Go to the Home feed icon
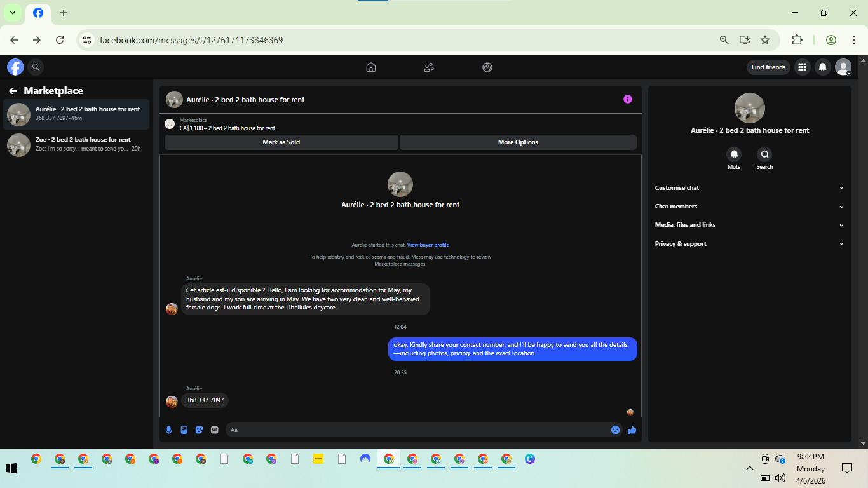This screenshot has width=868, height=488. tap(371, 67)
